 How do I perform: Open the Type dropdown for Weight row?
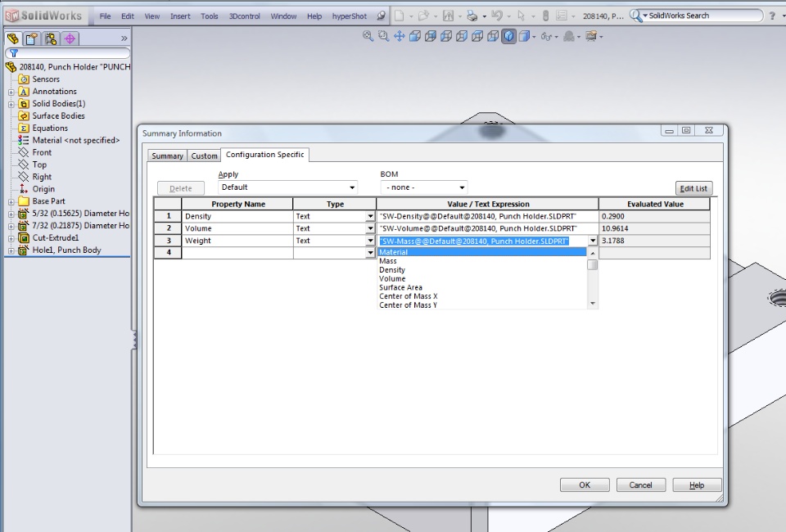[x=370, y=241]
